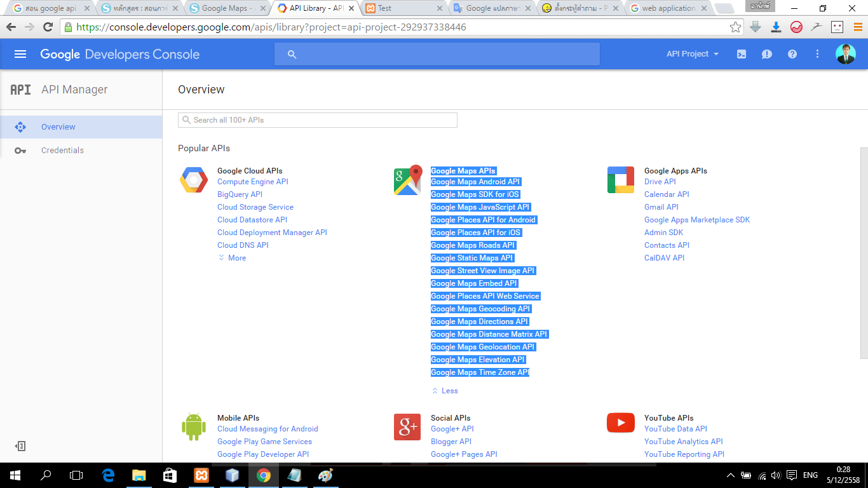Collapse the sidebar with the bottom-left icon
The width and height of the screenshot is (868, 488).
20,446
